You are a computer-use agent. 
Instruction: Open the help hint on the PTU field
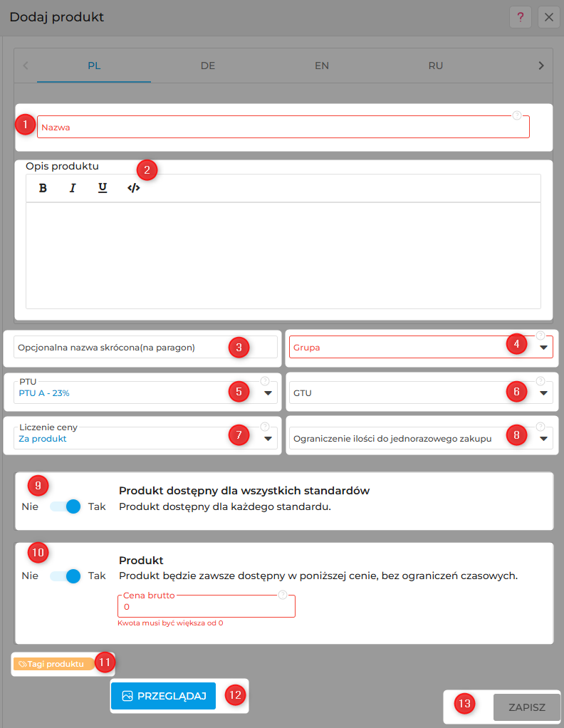tap(265, 381)
